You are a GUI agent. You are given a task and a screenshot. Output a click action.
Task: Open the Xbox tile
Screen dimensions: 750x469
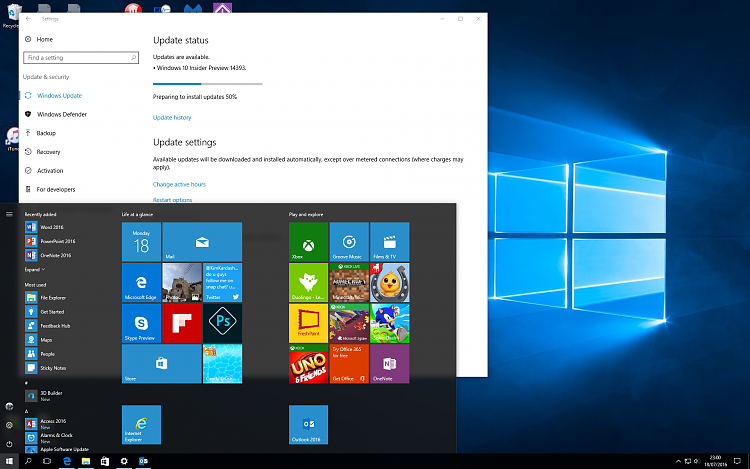click(309, 241)
